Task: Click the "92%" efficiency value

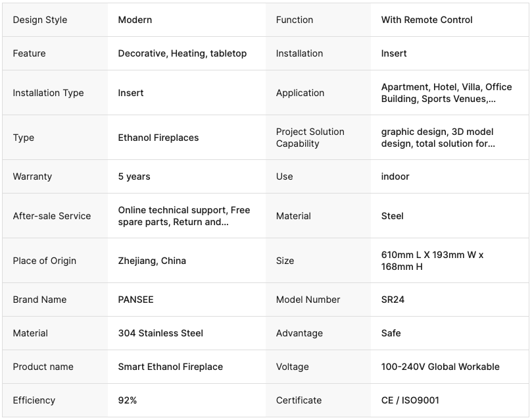Action: [128, 400]
